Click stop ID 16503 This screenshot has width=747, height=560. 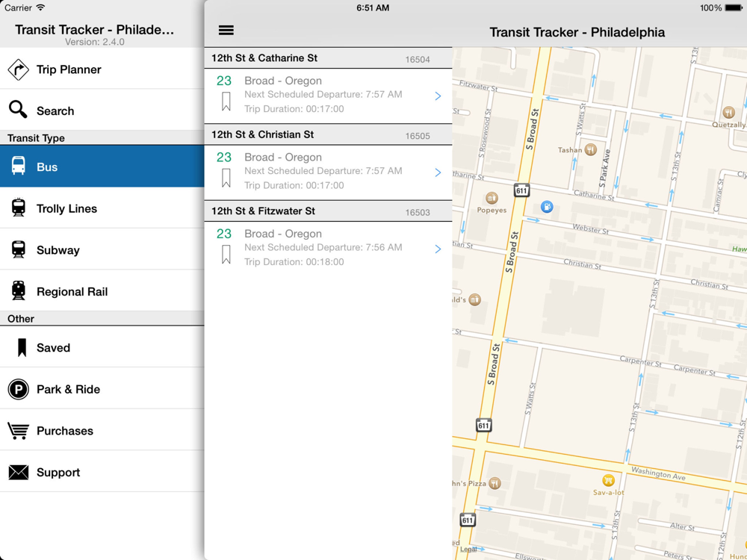(x=418, y=213)
